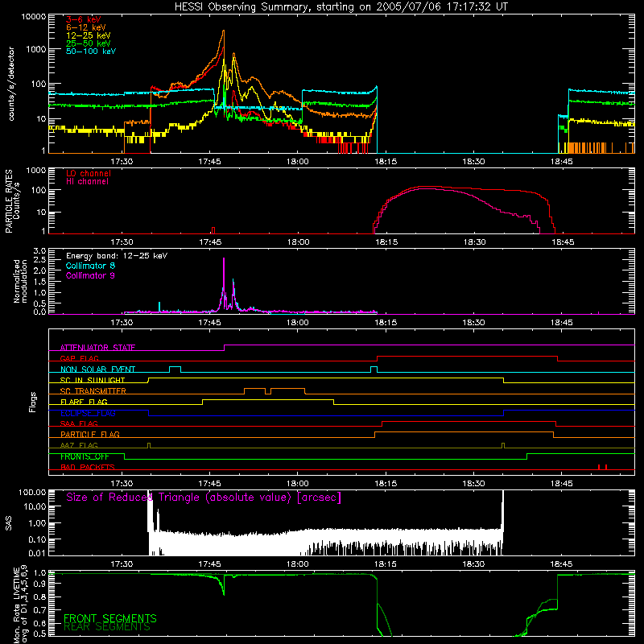
Task: Click the 'HI channel' legend label
Action: click(87, 182)
